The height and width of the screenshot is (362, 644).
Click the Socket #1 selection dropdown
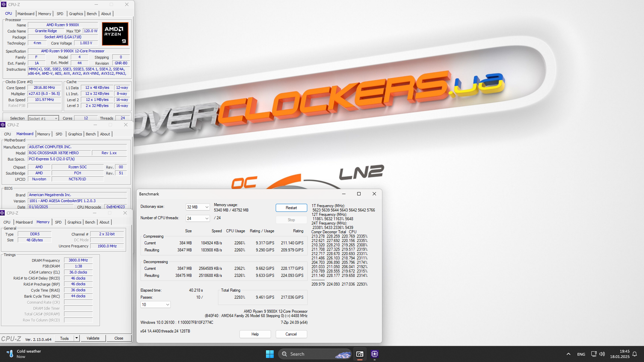[x=43, y=118]
